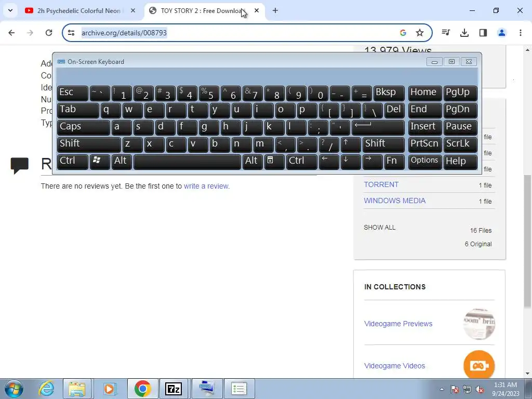Open Chrome three-dot menu

click(521, 33)
